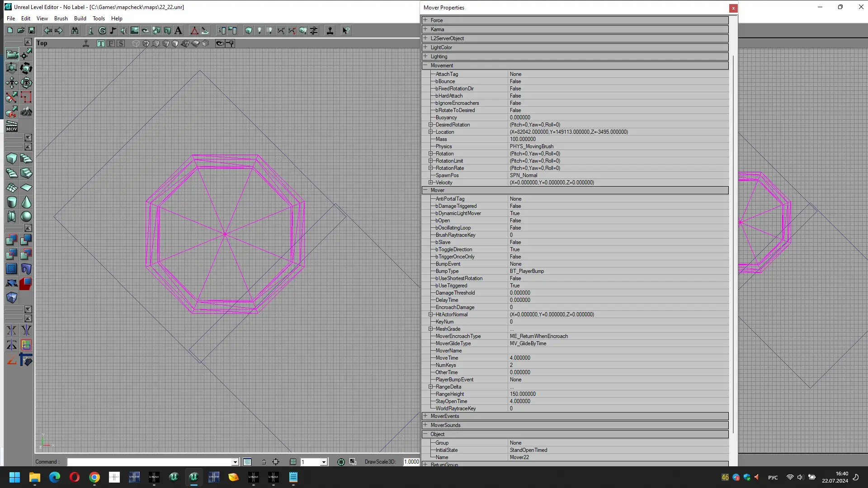Collapse the Mover property category
The height and width of the screenshot is (488, 868).
click(x=425, y=190)
